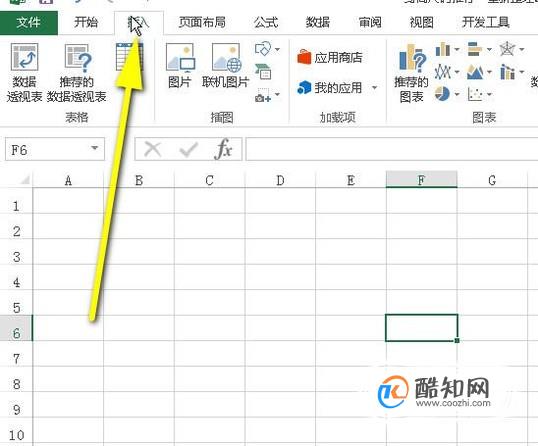The image size is (538, 446).
Task: Open the Formulas (公式) tab
Action: (266, 23)
